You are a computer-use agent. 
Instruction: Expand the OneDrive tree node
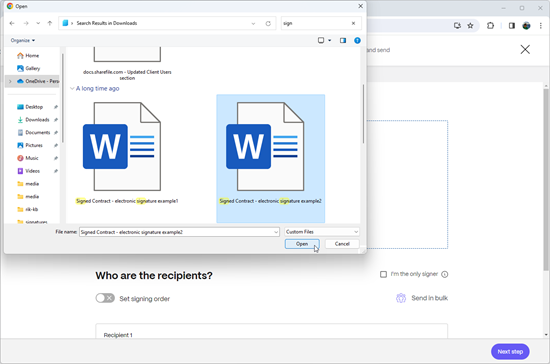(x=10, y=81)
